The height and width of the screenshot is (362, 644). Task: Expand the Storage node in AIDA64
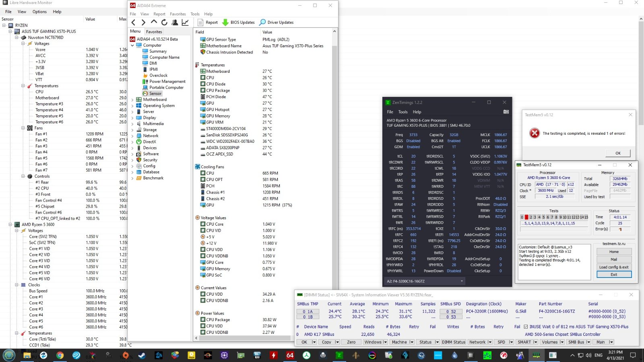click(x=132, y=130)
